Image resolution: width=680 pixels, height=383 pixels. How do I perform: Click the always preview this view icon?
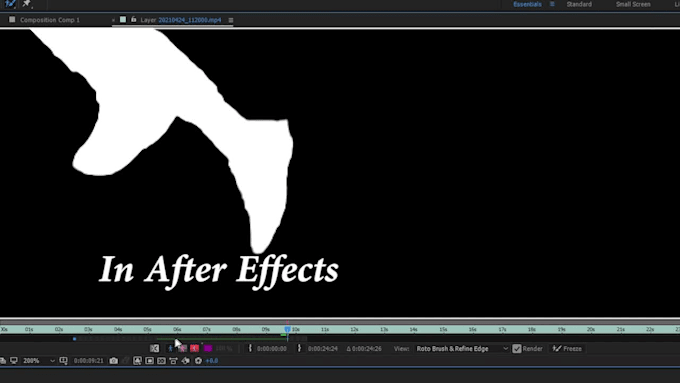pos(3,361)
